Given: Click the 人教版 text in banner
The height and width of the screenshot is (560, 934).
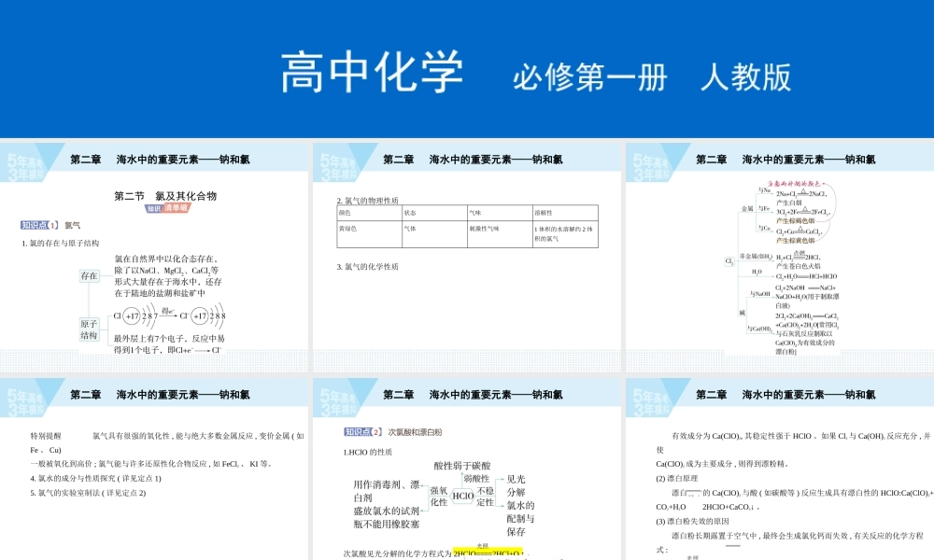Looking at the screenshot, I should pyautogui.click(x=745, y=77).
